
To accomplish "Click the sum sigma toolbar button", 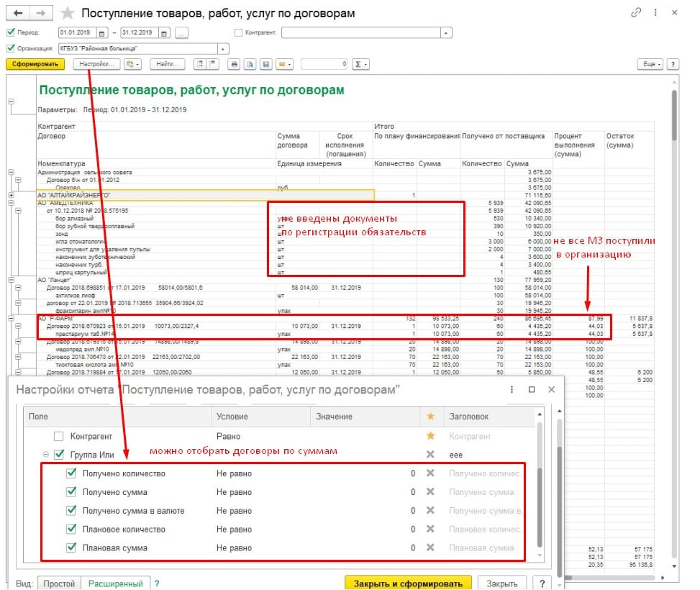I will 360,64.
